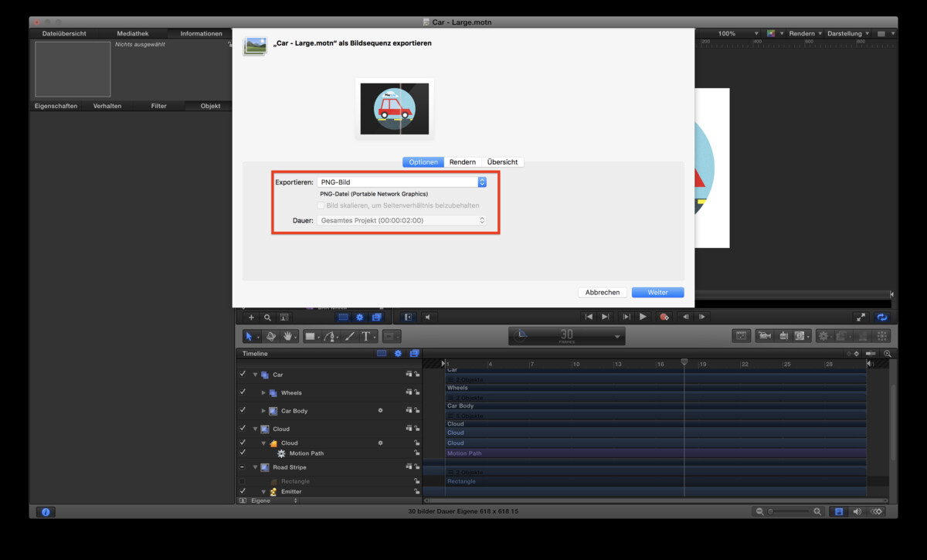927x560 pixels.
Task: Enable Bild skalieren, um Seitenverhältnis beizubehalten
Action: [321, 205]
